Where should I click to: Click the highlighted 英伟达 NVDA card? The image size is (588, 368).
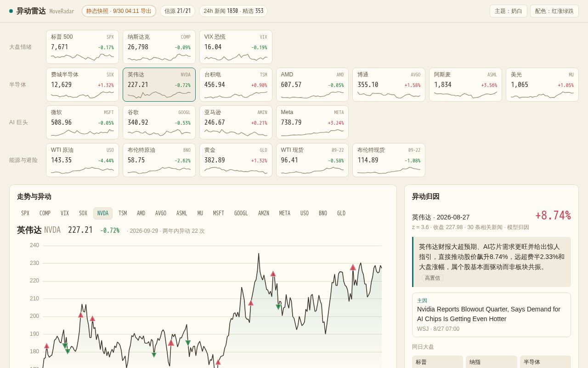coord(159,85)
